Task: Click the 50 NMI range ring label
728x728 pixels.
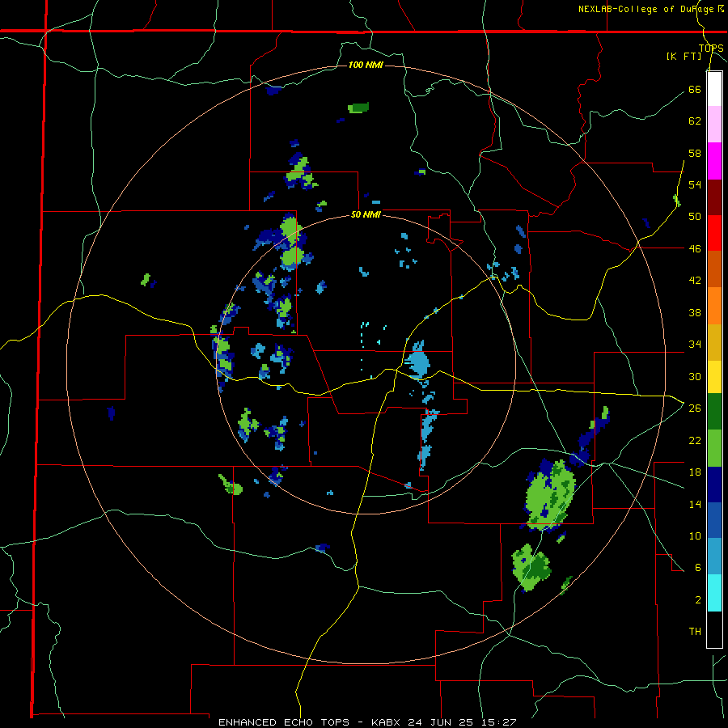Action: (366, 214)
